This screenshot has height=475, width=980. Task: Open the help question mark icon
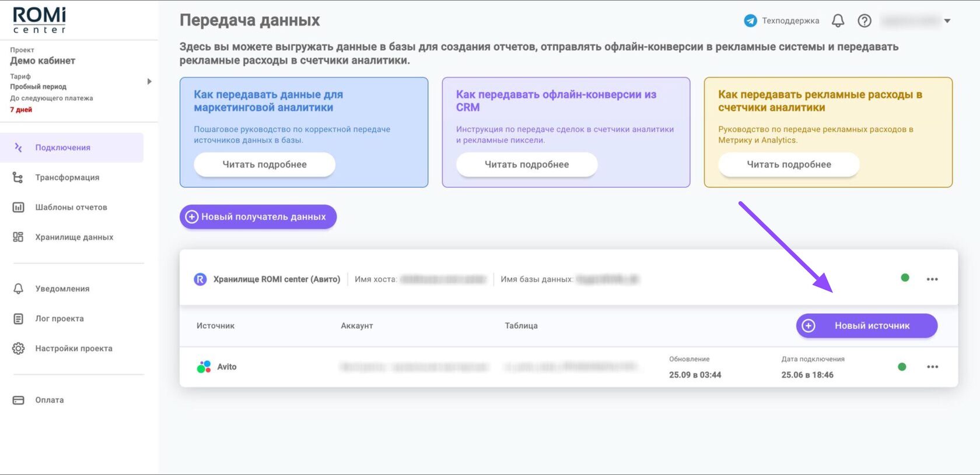[x=864, y=21]
